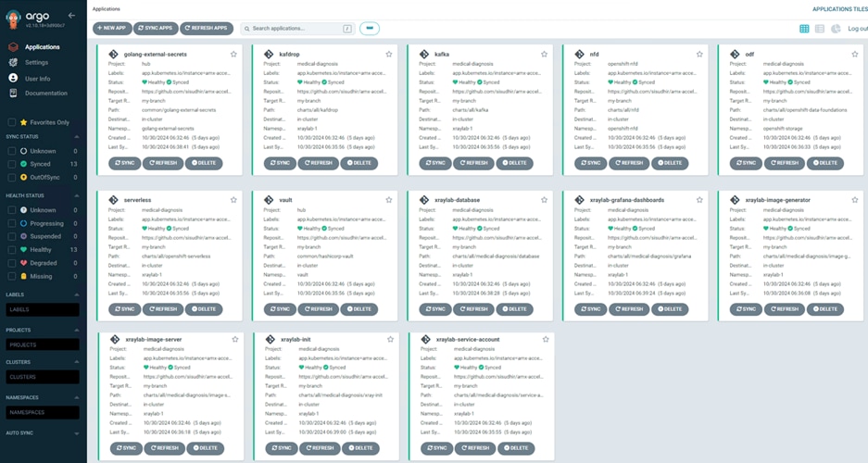Click the New App button

(112, 28)
